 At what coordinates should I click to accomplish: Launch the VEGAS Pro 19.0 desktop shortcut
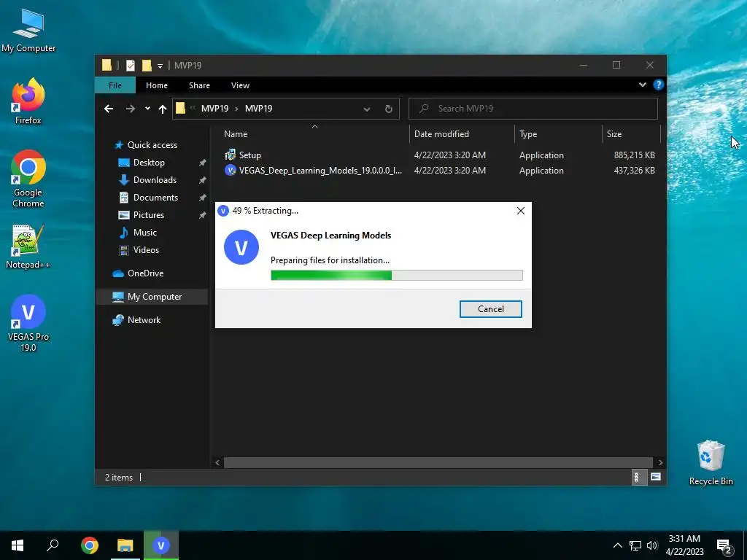(x=28, y=323)
